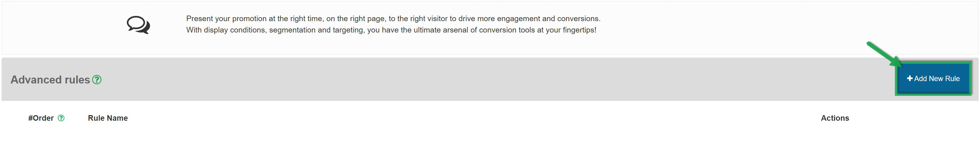This screenshot has width=980, height=159.
Task: Click the word "Present" in the description
Action: 200,19
